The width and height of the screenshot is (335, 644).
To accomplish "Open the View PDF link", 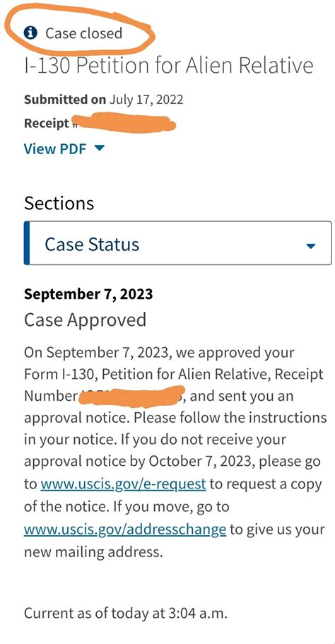I will coord(55,148).
